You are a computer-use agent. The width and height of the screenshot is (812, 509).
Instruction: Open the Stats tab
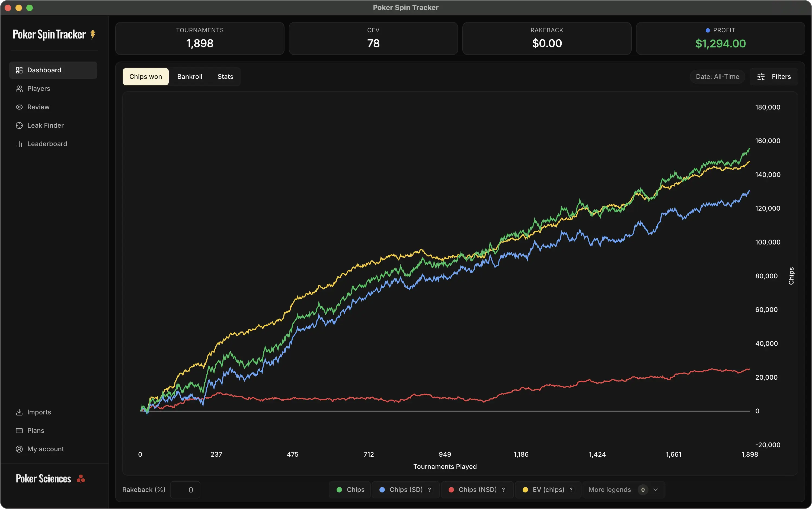coord(225,76)
